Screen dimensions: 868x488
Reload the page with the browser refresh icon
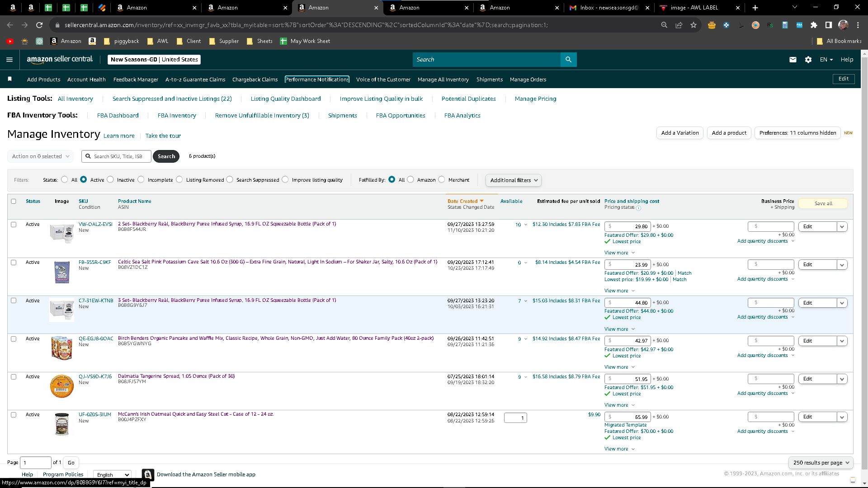click(39, 25)
